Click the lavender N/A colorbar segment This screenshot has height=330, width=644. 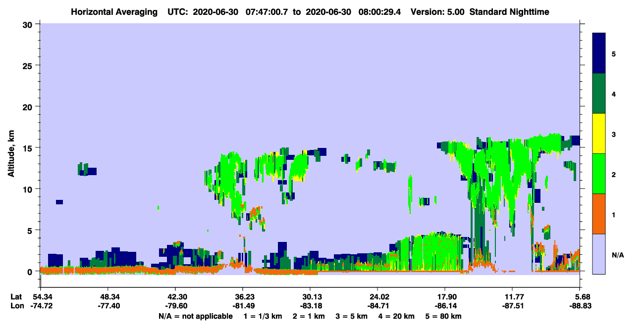click(599, 254)
